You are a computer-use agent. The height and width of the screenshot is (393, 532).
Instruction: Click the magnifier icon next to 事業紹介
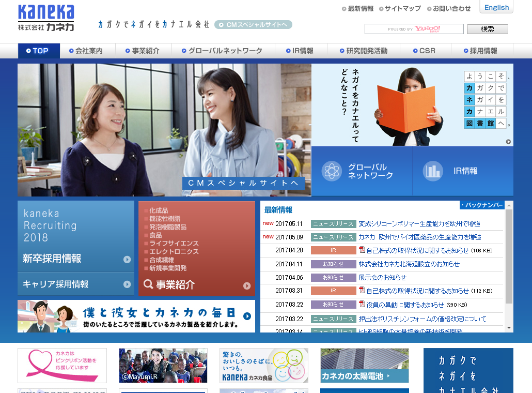tap(148, 284)
